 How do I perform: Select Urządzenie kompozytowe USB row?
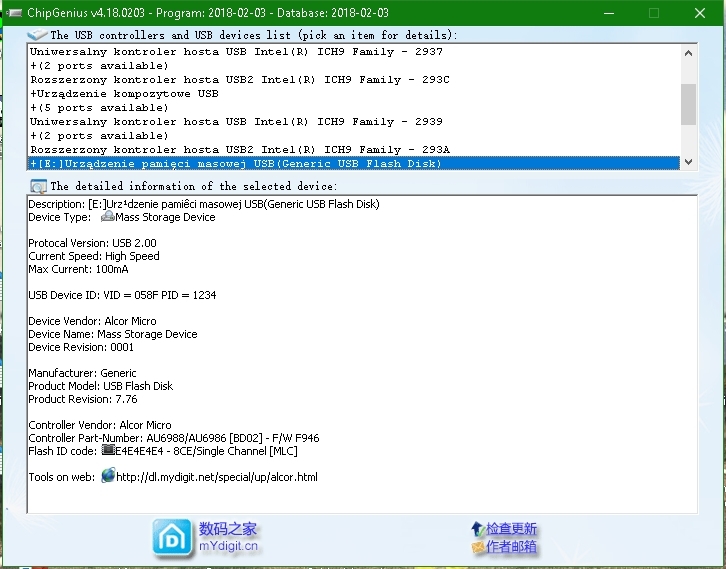coord(353,94)
